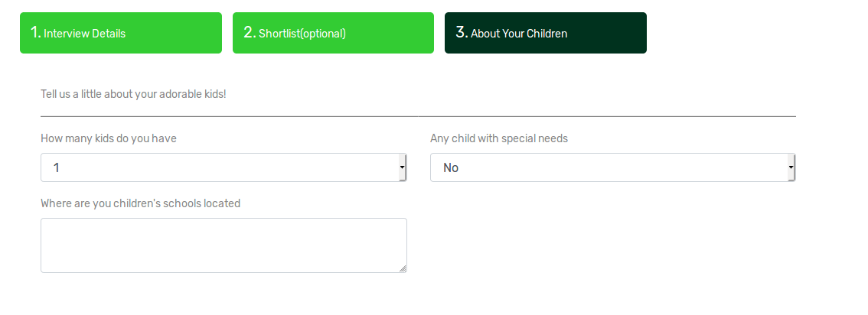Click the 'Tell us a little about your adorable kids!' heading
This screenshot has width=868, height=315.
[133, 94]
